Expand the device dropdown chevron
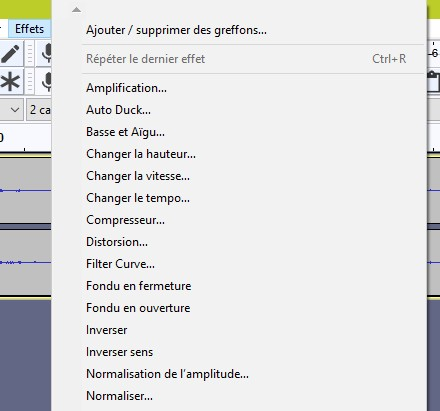 pos(15,110)
